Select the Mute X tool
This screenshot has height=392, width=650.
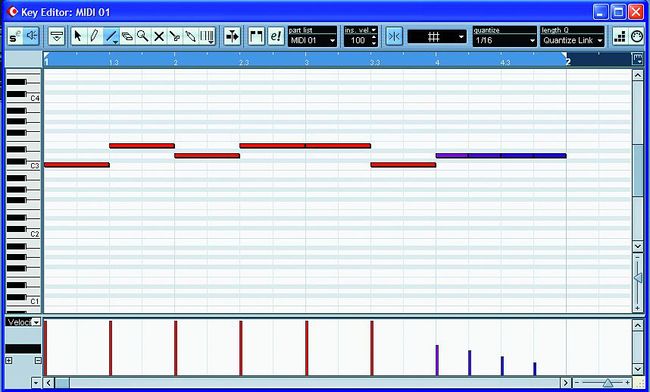point(159,36)
